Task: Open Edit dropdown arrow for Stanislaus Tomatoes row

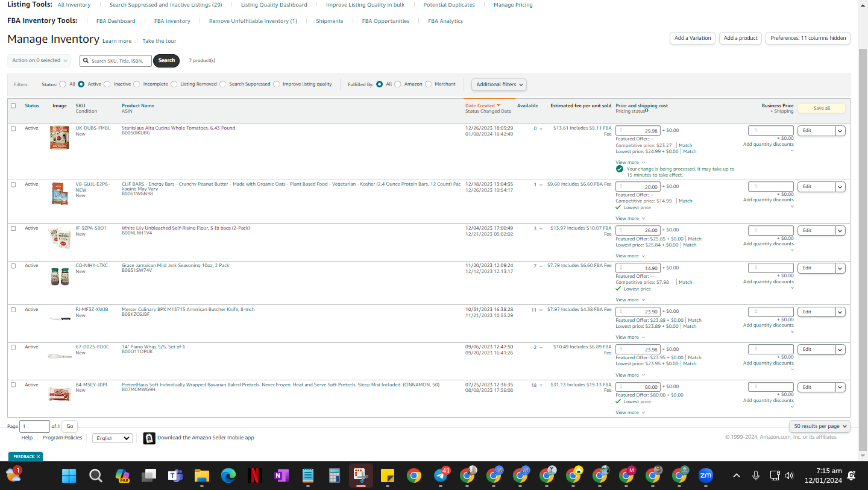Action: [840, 131]
